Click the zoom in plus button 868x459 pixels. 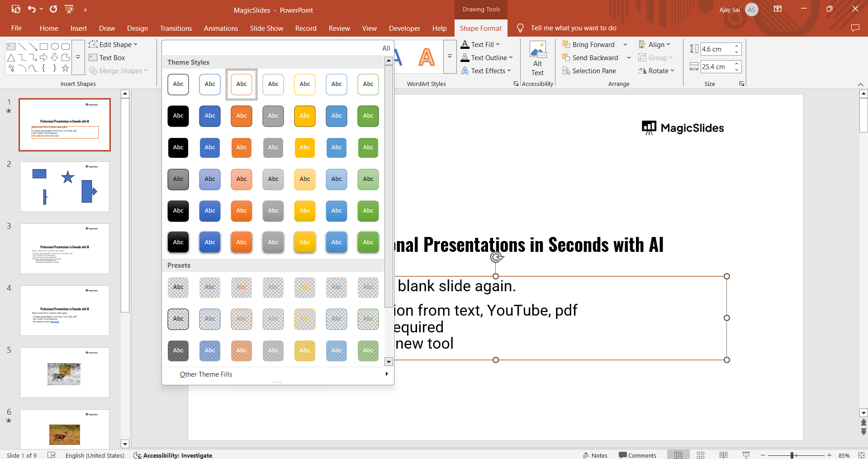(829, 455)
